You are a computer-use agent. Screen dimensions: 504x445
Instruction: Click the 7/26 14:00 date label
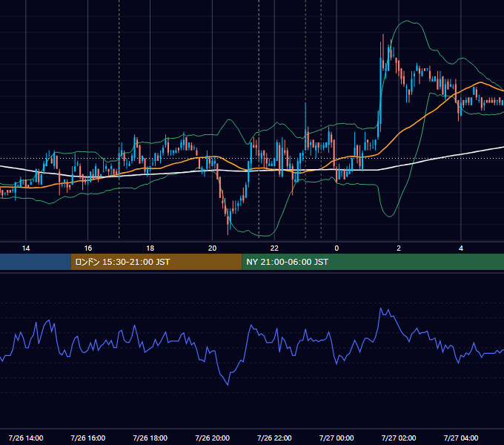tap(26, 438)
